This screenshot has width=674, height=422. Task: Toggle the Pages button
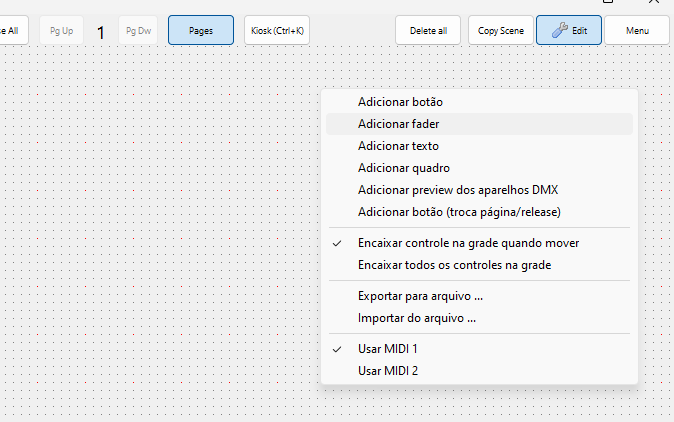pyautogui.click(x=201, y=30)
